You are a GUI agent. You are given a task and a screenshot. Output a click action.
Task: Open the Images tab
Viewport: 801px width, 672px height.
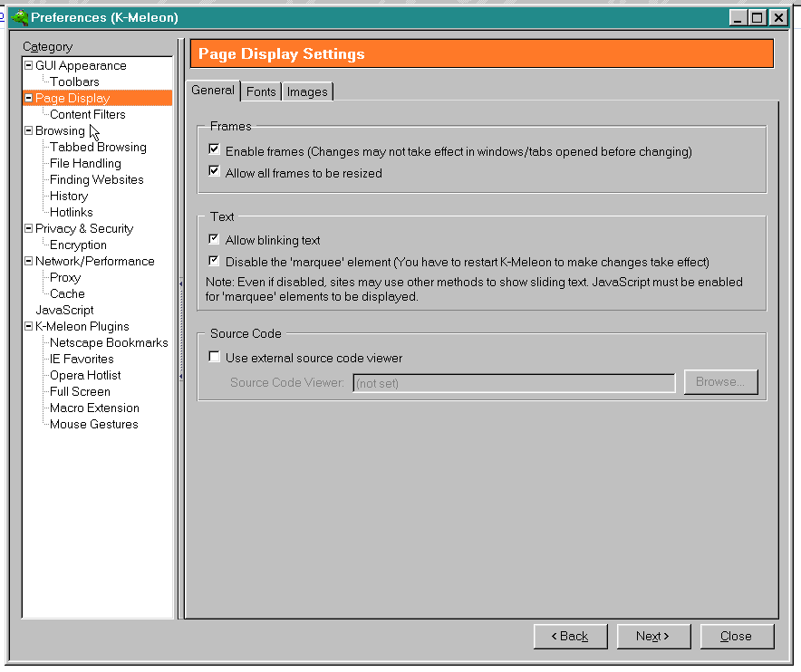[x=307, y=91]
